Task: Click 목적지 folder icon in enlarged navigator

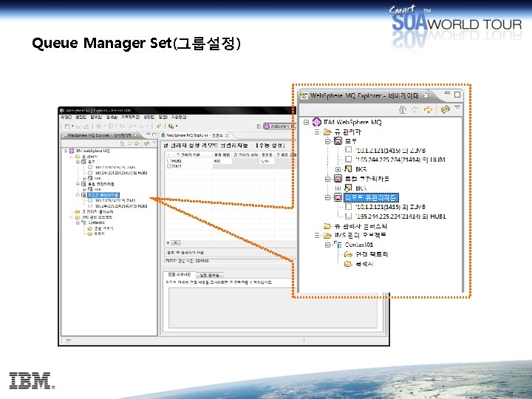Action: [x=349, y=264]
